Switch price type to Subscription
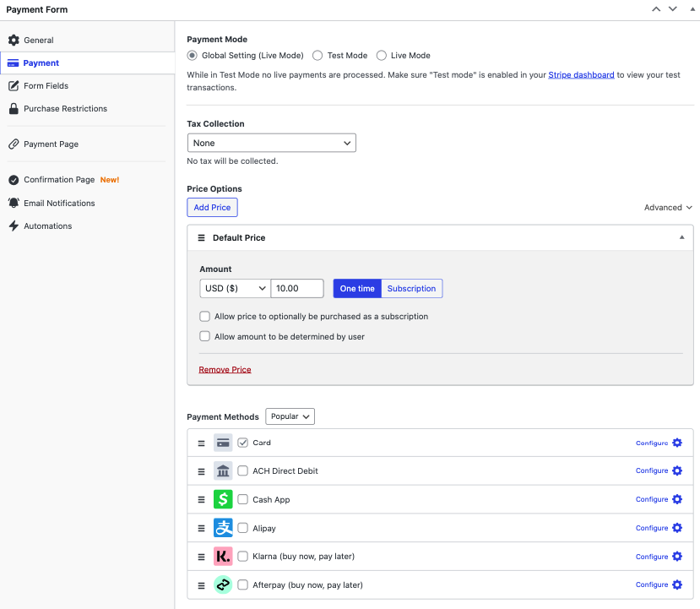 (411, 289)
